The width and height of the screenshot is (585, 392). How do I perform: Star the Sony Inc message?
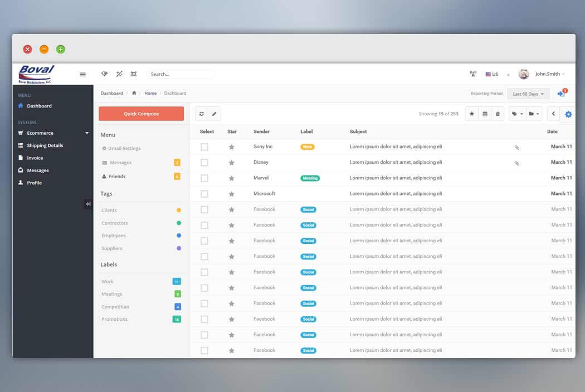point(232,147)
